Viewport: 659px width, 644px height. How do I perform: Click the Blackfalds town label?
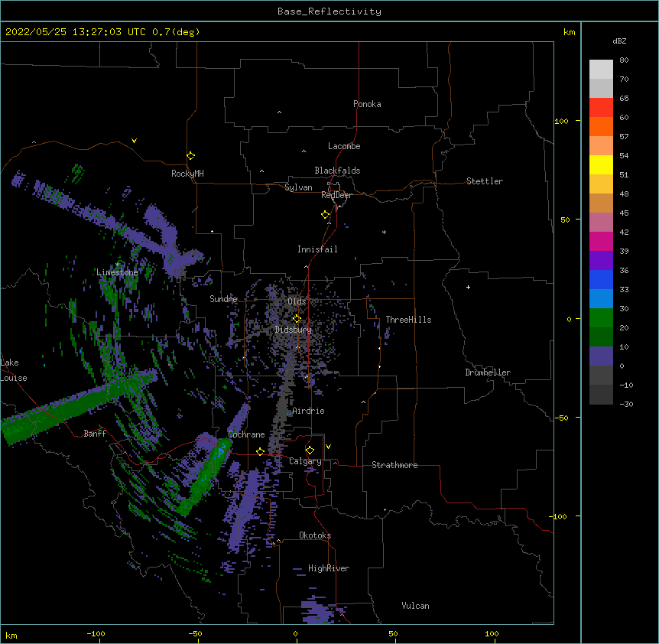[337, 171]
